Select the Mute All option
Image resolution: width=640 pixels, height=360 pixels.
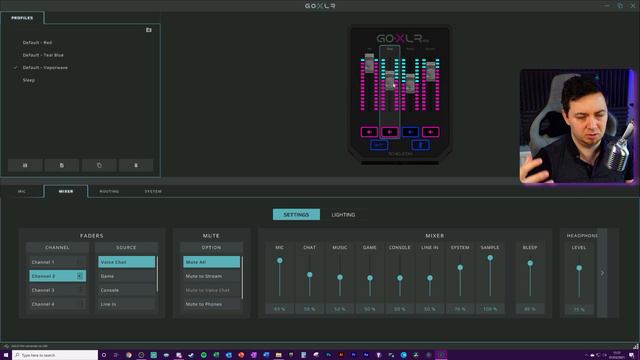pos(211,262)
